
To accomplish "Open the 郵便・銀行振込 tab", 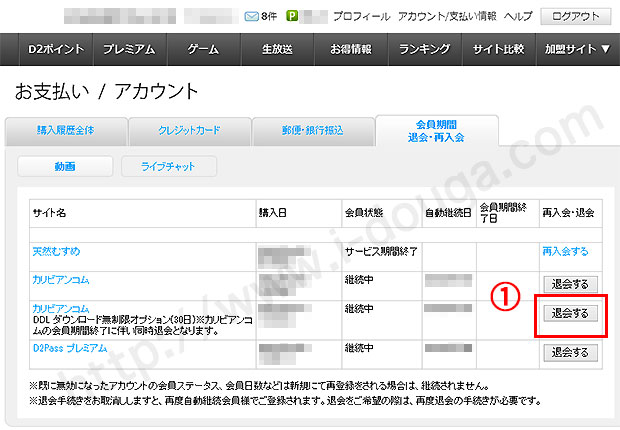I will point(314,131).
